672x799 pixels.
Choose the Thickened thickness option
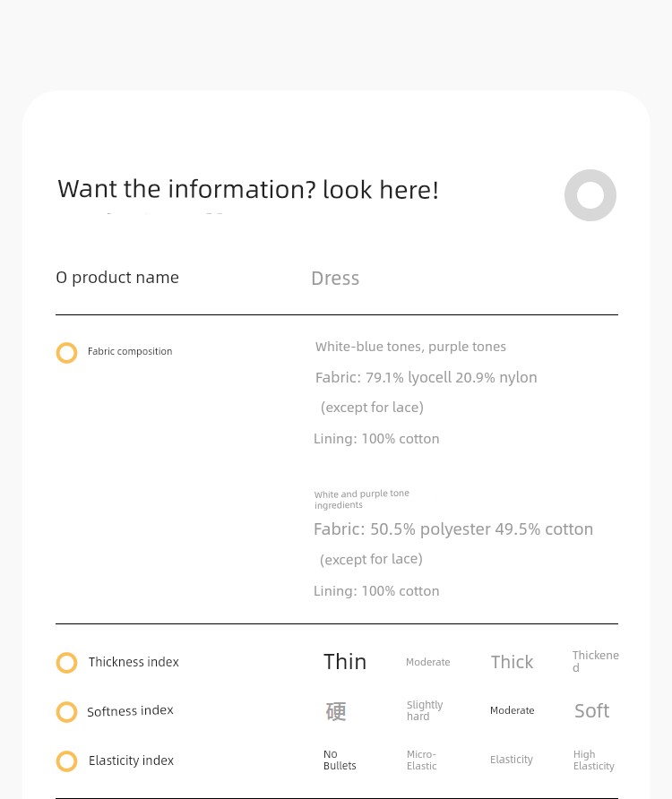pos(595,661)
